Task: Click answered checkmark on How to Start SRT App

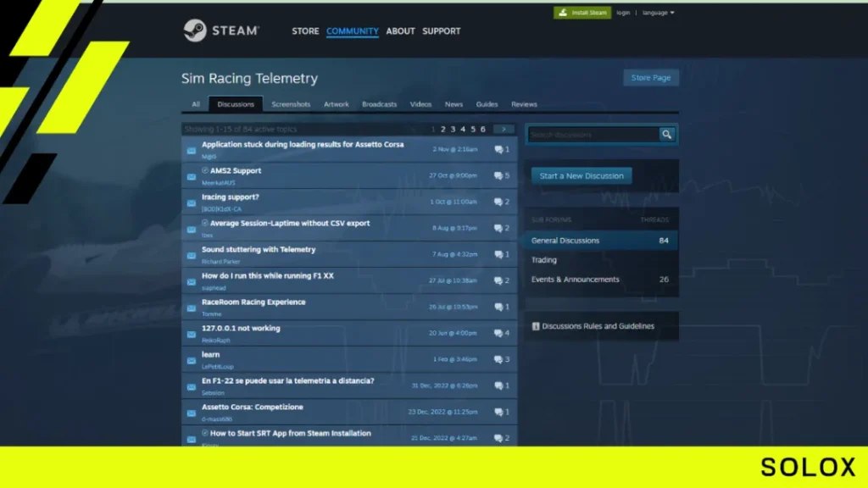Action: tap(205, 433)
